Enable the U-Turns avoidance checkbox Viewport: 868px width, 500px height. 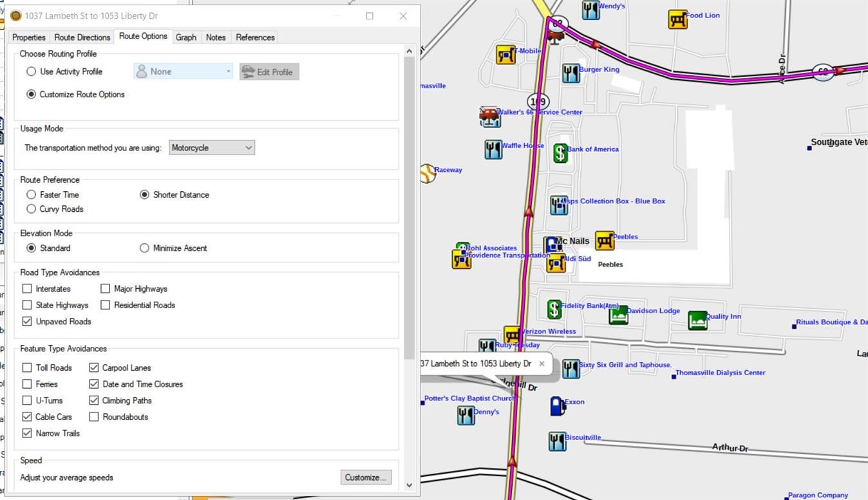(27, 400)
